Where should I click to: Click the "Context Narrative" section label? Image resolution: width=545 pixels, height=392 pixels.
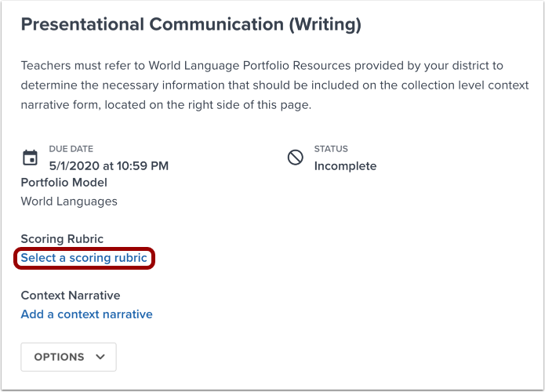tap(70, 296)
